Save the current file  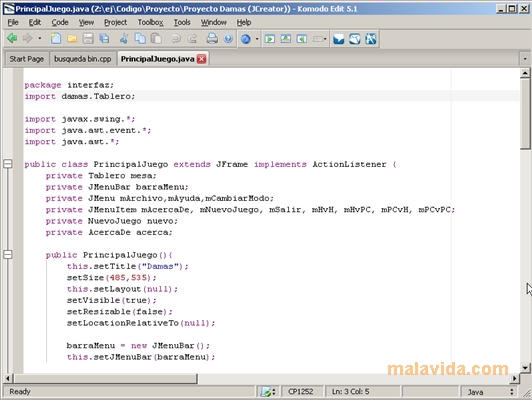[x=88, y=38]
